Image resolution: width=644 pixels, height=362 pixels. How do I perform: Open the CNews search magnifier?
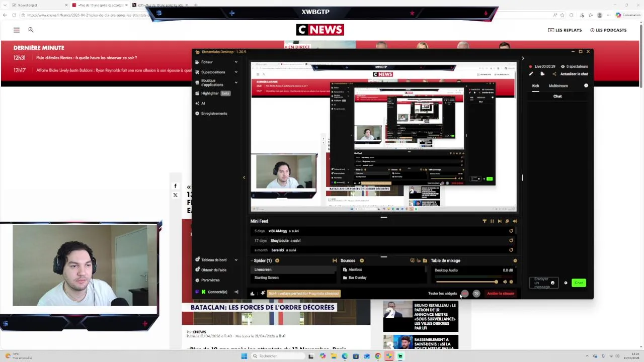tap(31, 30)
